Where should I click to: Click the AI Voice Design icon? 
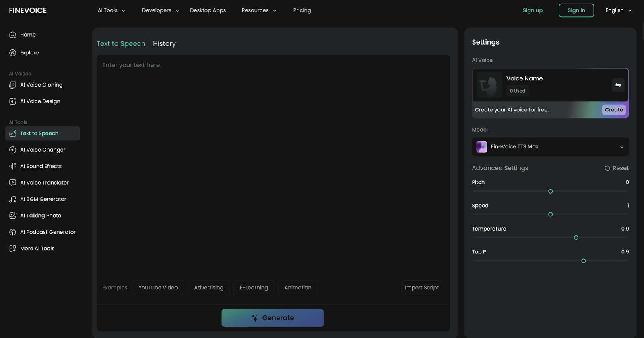tap(12, 101)
